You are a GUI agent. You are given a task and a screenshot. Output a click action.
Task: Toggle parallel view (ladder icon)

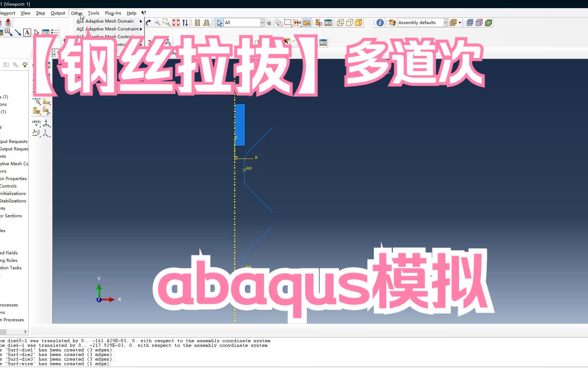click(198, 23)
